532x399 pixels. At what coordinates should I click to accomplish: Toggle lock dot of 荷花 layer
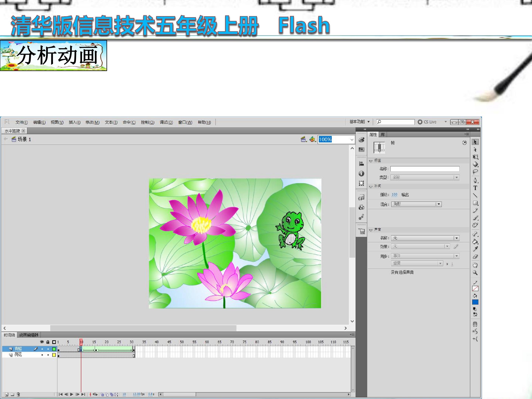48,355
